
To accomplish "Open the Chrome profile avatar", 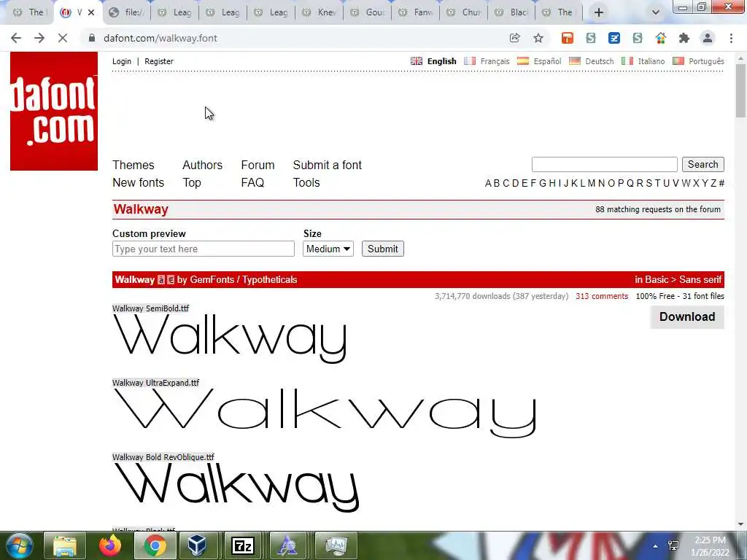I will [708, 38].
